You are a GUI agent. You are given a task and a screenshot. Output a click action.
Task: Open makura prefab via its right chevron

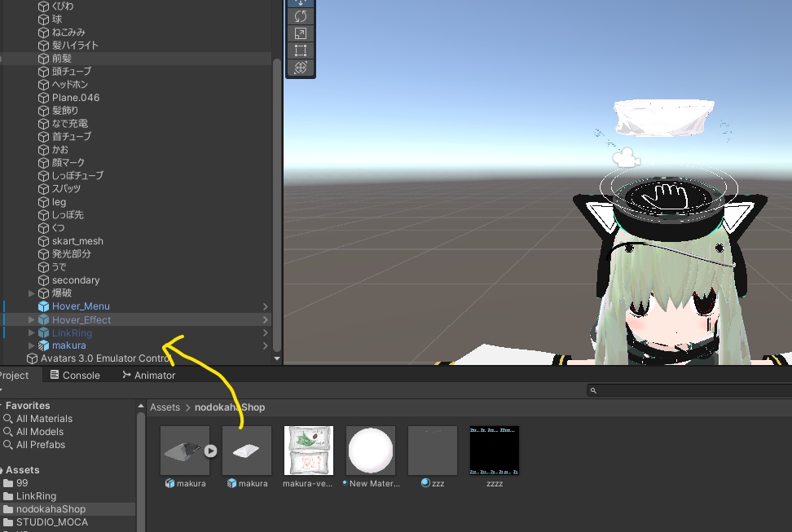[265, 345]
